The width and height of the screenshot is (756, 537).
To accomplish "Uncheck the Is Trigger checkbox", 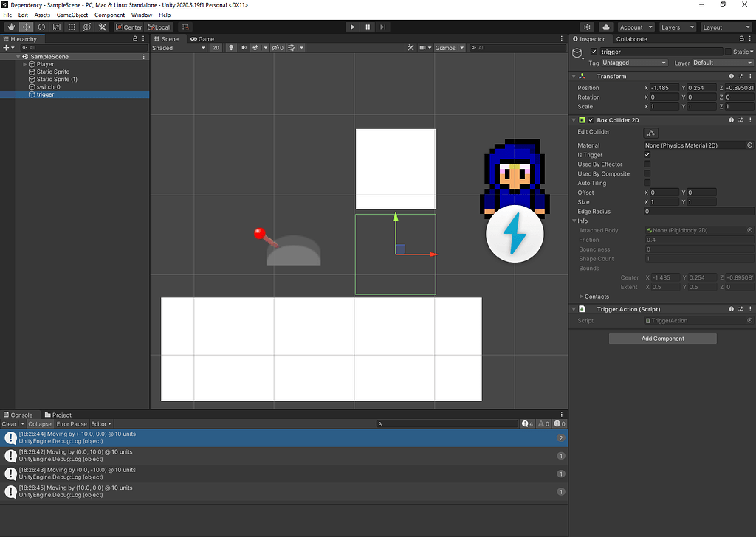I will (647, 155).
